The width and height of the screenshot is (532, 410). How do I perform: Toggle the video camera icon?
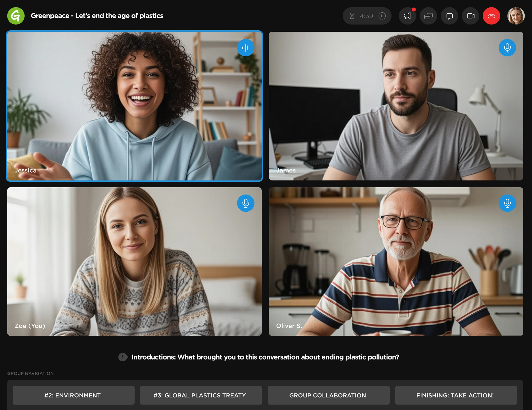470,16
